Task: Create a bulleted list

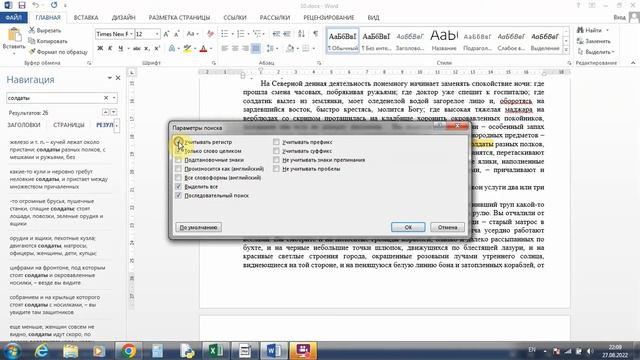Action: 224,34
